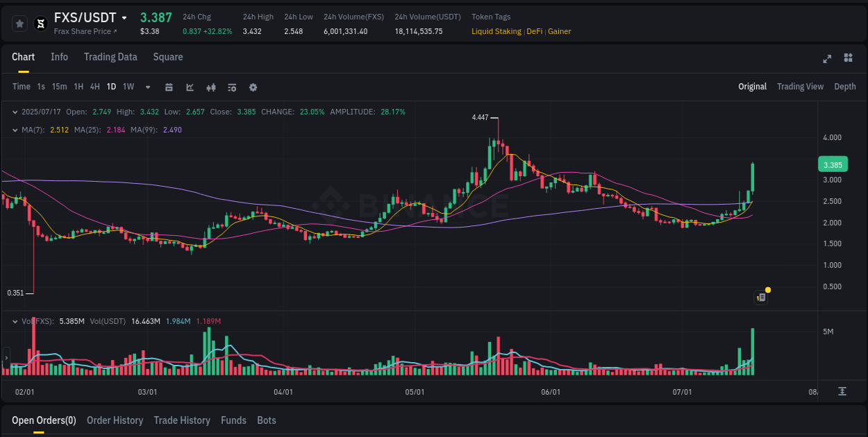Switch to Depth chart view

tap(844, 86)
